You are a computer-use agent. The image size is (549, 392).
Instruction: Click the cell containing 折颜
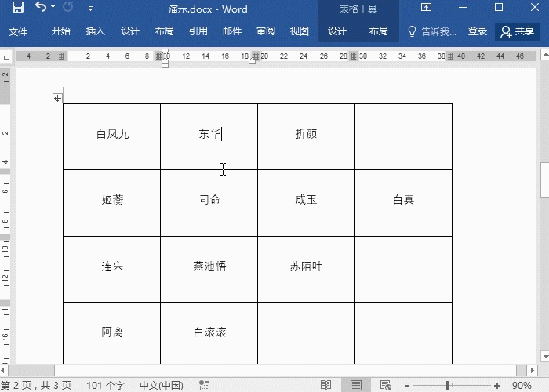click(x=307, y=137)
